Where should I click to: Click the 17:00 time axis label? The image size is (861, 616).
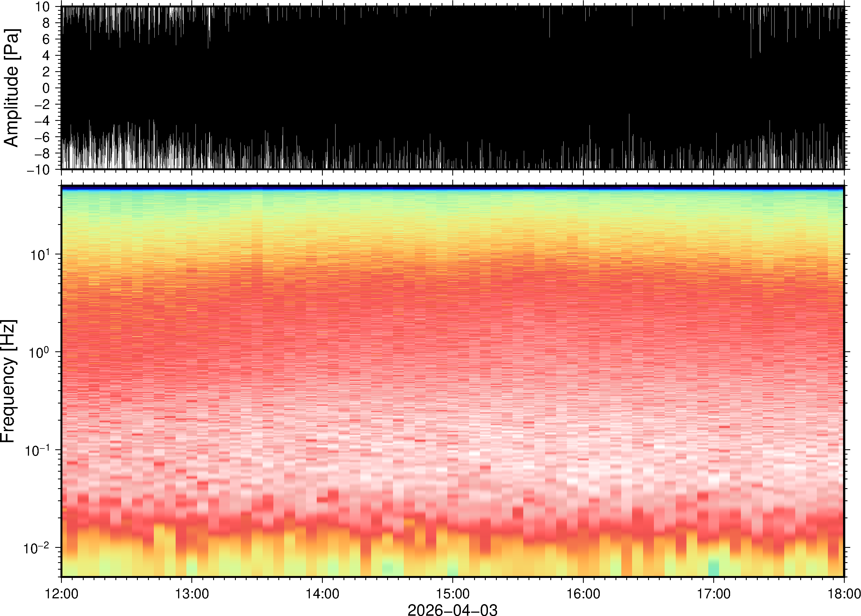(x=713, y=594)
